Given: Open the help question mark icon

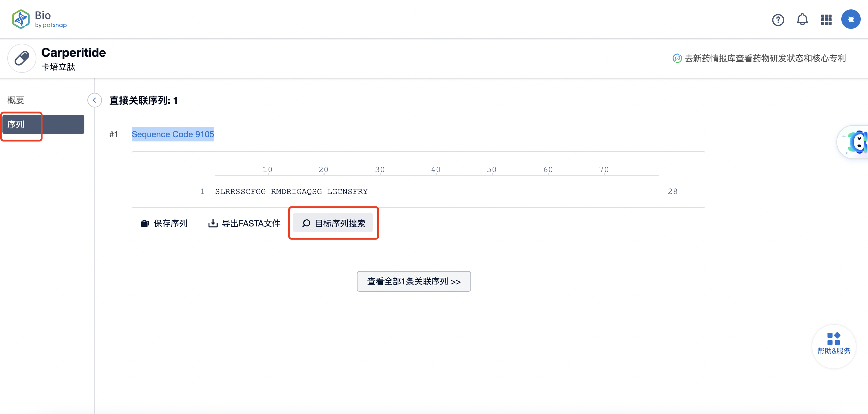Looking at the screenshot, I should (778, 20).
